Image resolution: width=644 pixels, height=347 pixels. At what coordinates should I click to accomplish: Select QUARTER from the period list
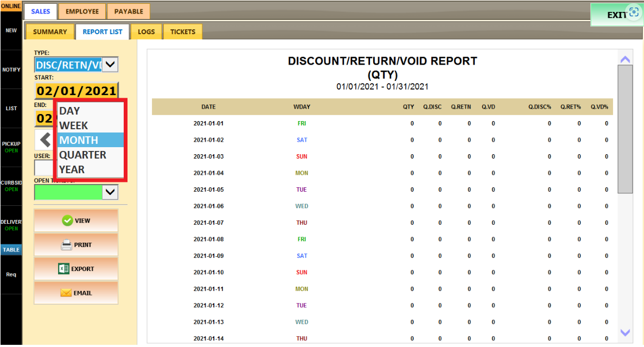82,155
